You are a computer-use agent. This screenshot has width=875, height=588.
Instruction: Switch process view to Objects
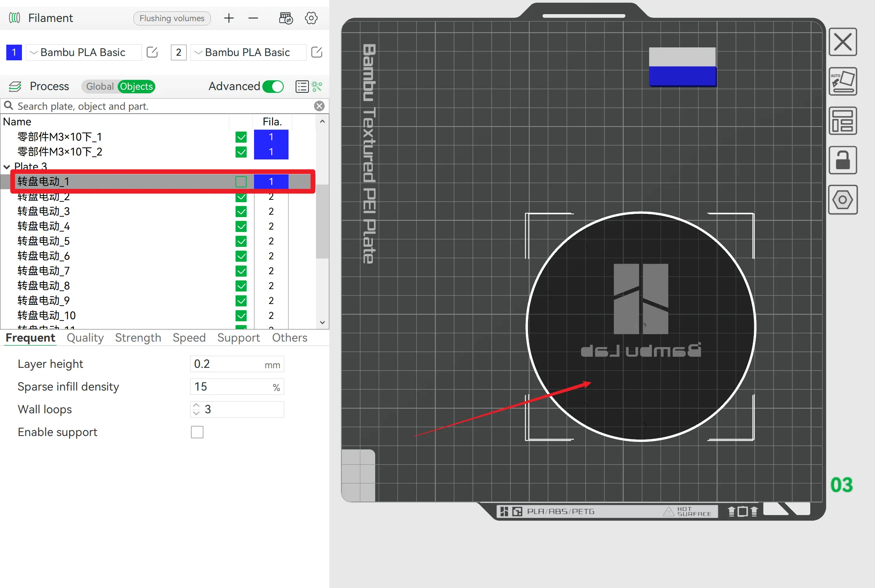click(136, 86)
